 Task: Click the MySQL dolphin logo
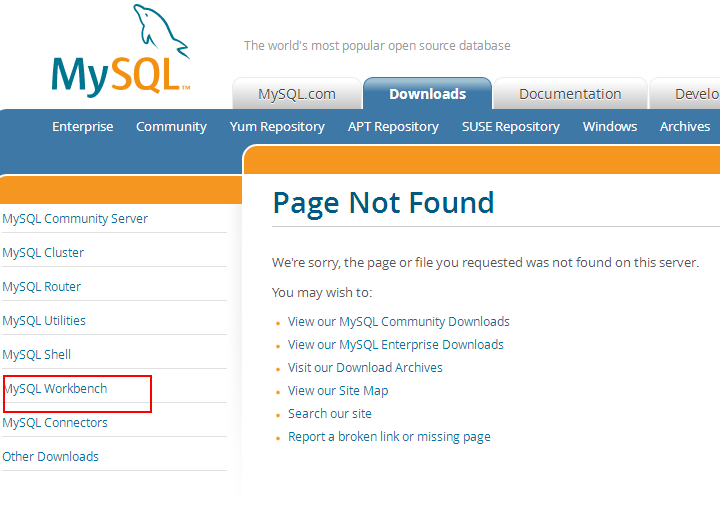click(x=121, y=51)
